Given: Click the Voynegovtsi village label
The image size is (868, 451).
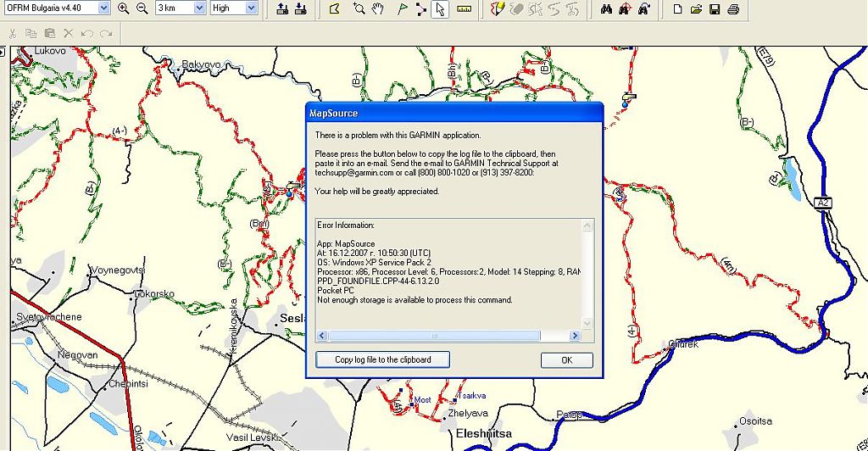Looking at the screenshot, I should (117, 270).
